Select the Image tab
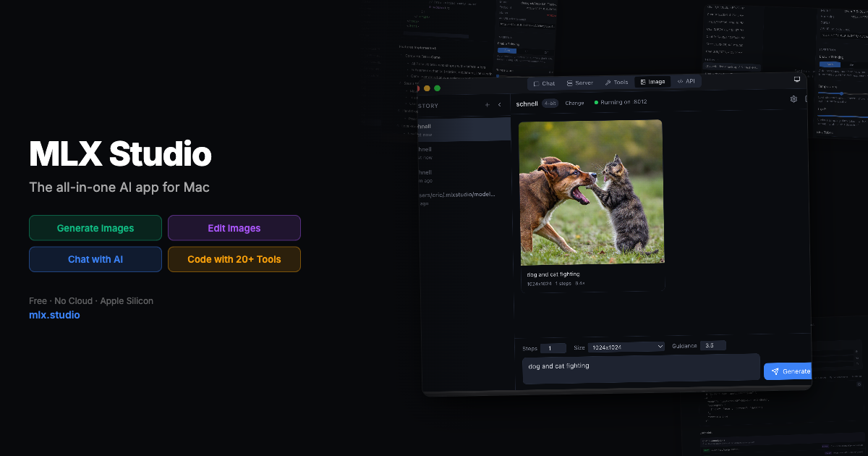This screenshot has width=868, height=456. (652, 82)
